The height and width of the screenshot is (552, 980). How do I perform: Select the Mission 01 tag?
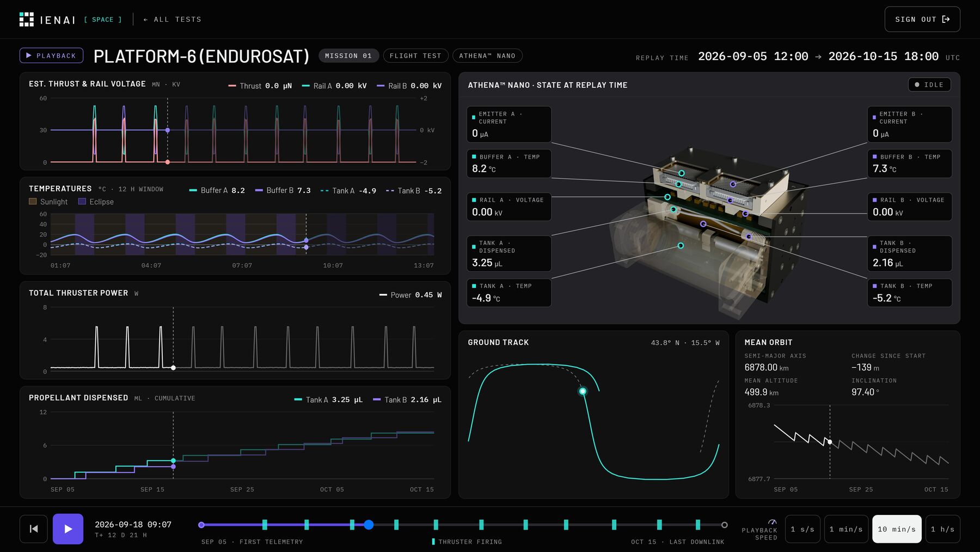tap(348, 56)
